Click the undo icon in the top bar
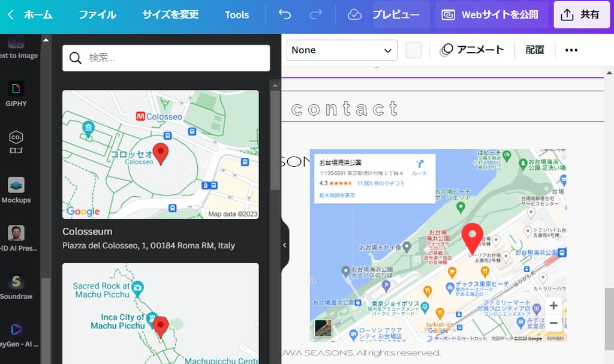This screenshot has width=614, height=364. pyautogui.click(x=284, y=15)
